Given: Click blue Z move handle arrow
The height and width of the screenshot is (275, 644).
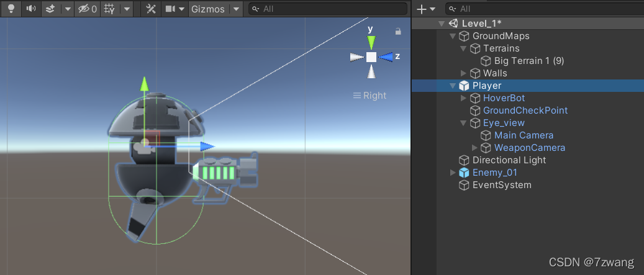Looking at the screenshot, I should pyautogui.click(x=207, y=146).
